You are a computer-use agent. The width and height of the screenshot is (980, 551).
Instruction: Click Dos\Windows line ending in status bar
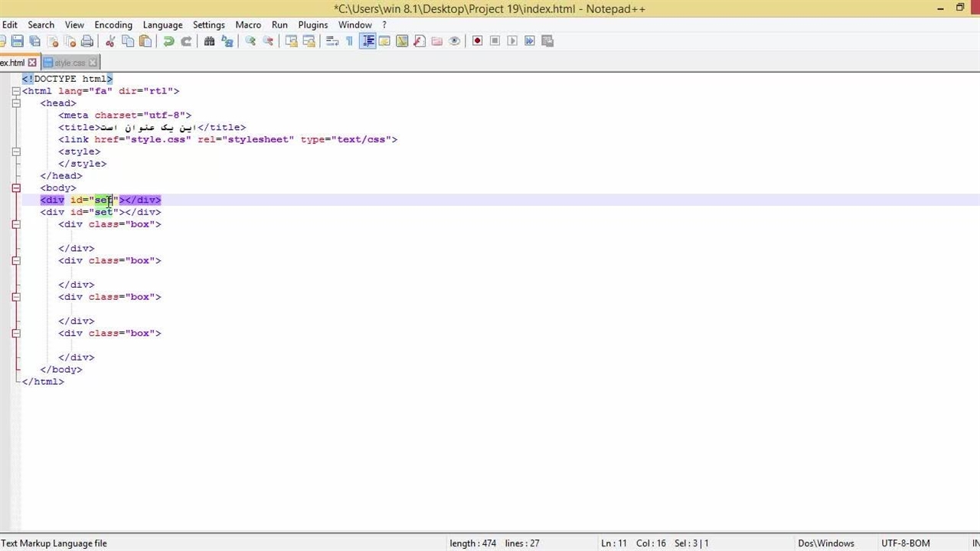point(826,543)
